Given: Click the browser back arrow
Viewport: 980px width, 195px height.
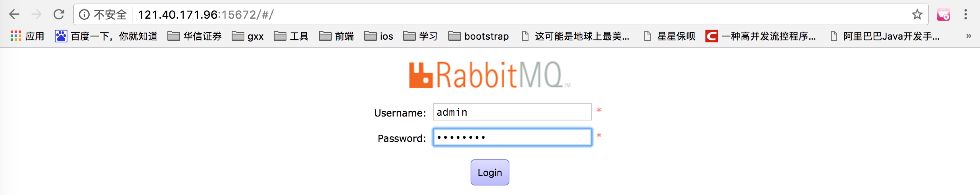Looking at the screenshot, I should tap(14, 14).
